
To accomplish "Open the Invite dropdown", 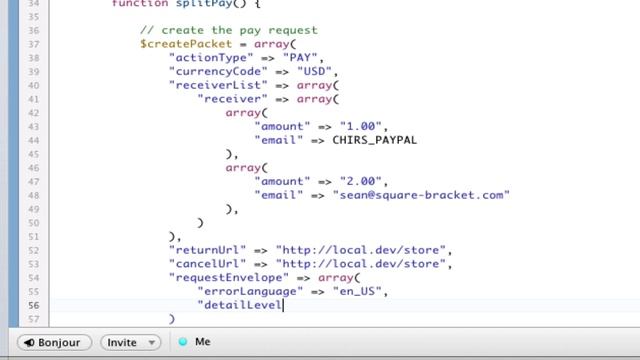I will (x=131, y=342).
